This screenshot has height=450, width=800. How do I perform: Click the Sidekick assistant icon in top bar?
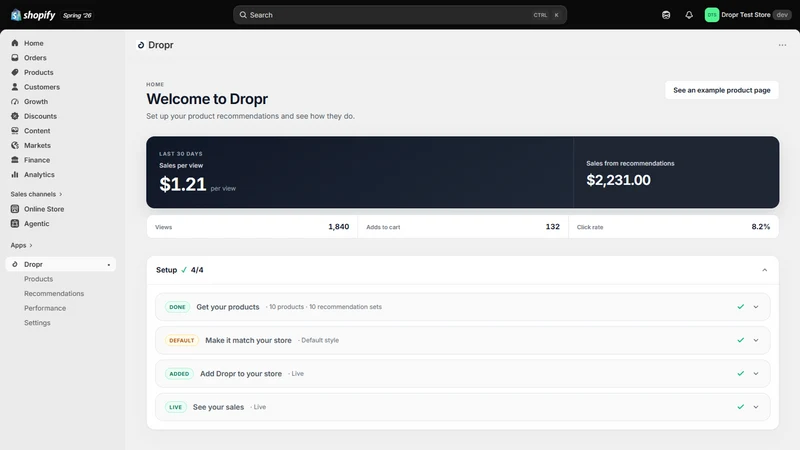[666, 15]
